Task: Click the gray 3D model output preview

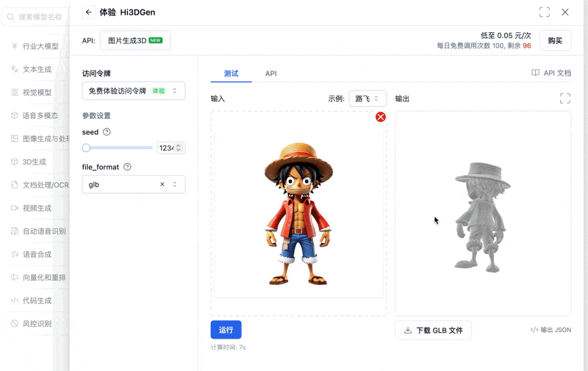Action: [x=483, y=214]
